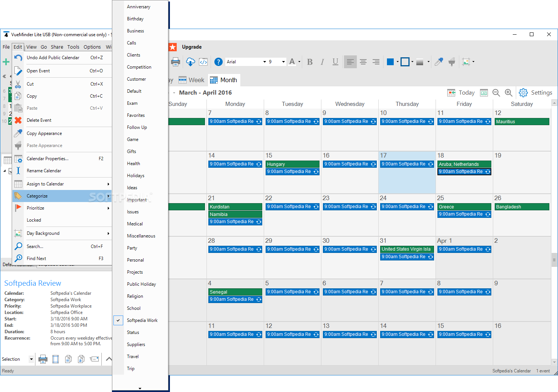558x392 pixels.
Task: Click the red X Delete Event icon
Action: tap(18, 120)
